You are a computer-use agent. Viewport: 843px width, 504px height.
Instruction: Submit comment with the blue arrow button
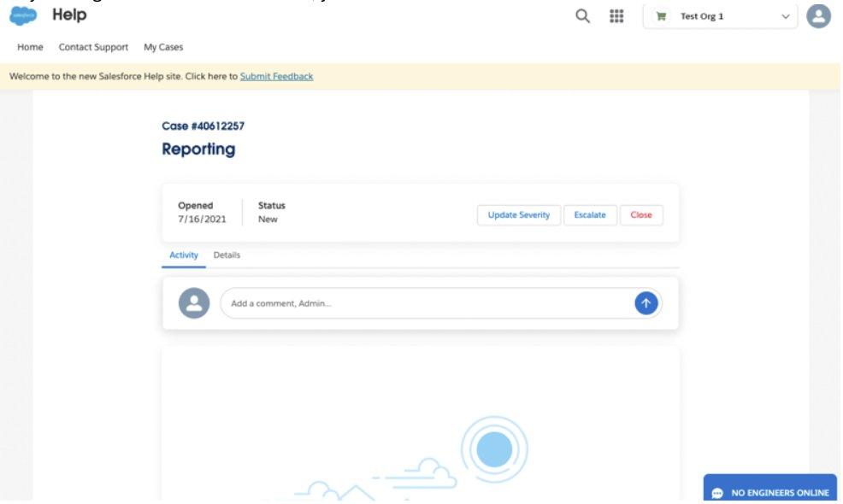pyautogui.click(x=646, y=303)
